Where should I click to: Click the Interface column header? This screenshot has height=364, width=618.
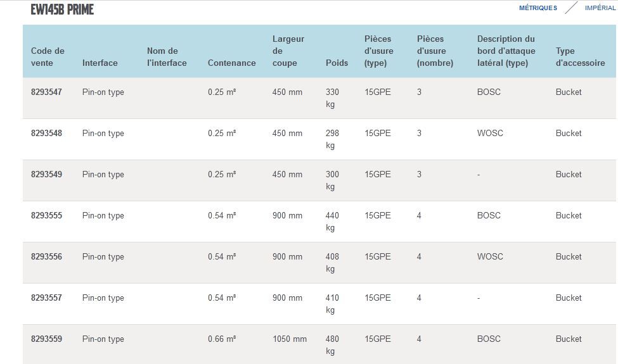tap(100, 63)
